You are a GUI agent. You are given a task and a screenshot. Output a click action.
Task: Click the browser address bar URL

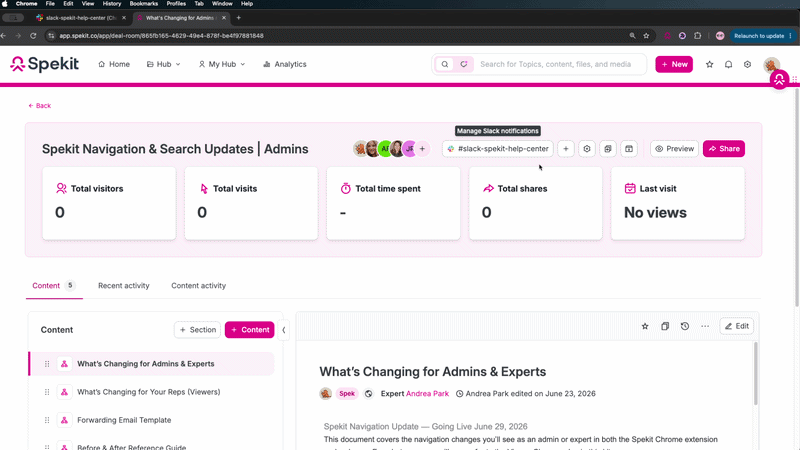point(161,36)
